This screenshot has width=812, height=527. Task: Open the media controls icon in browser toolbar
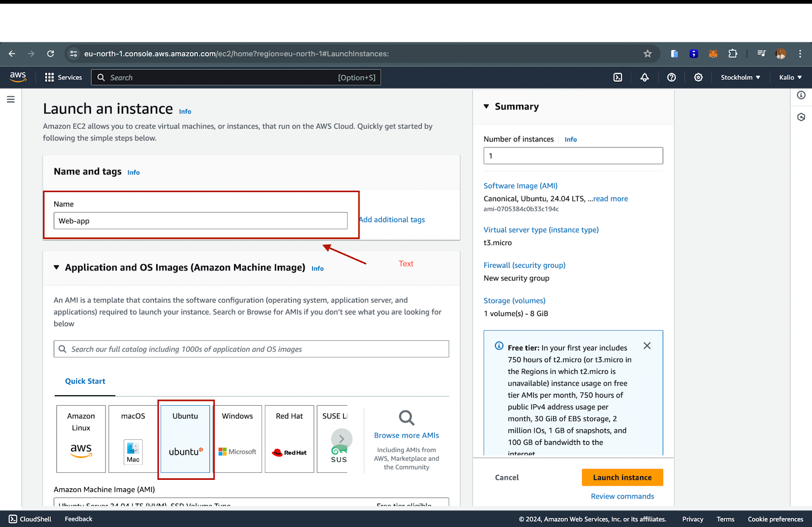pyautogui.click(x=761, y=54)
